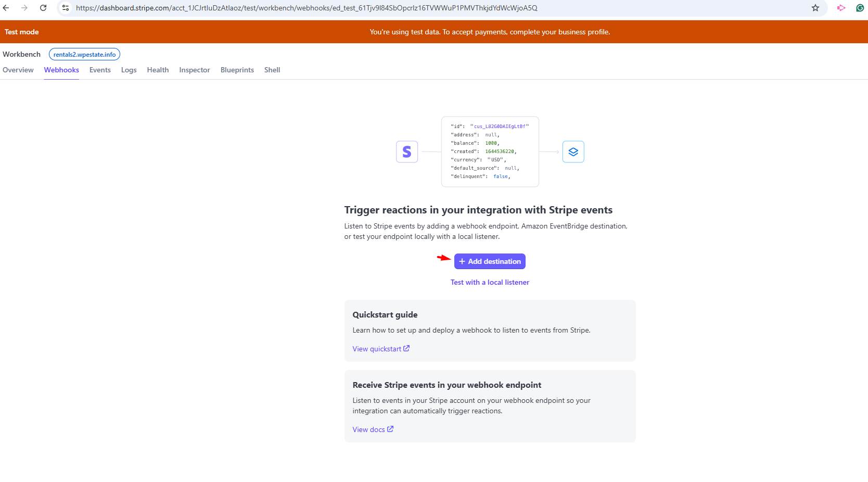The height and width of the screenshot is (482, 868).
Task: Click the Stripe S logo icon
Action: pyautogui.click(x=407, y=152)
